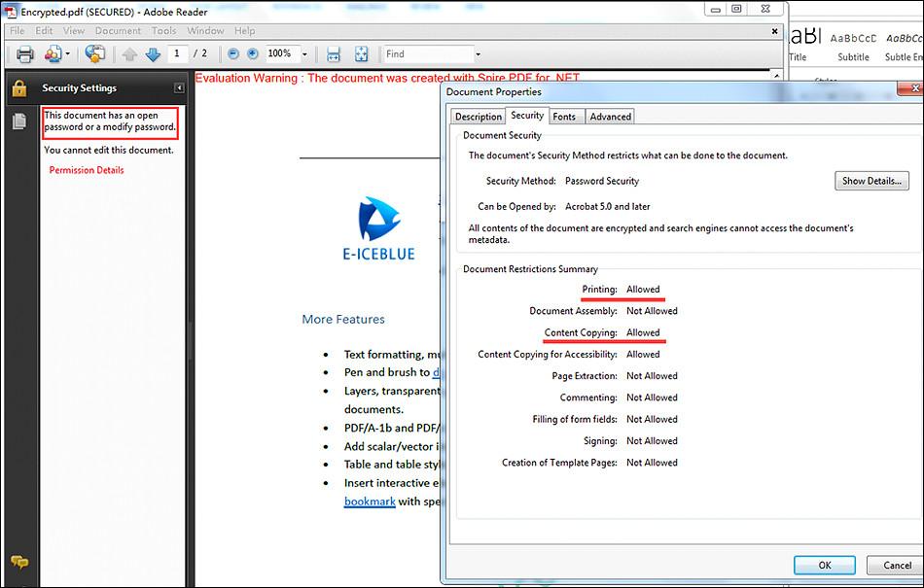Viewport: 924px width, 588px height.
Task: Click the E-ICEBLUE logo image
Action: coord(379,228)
